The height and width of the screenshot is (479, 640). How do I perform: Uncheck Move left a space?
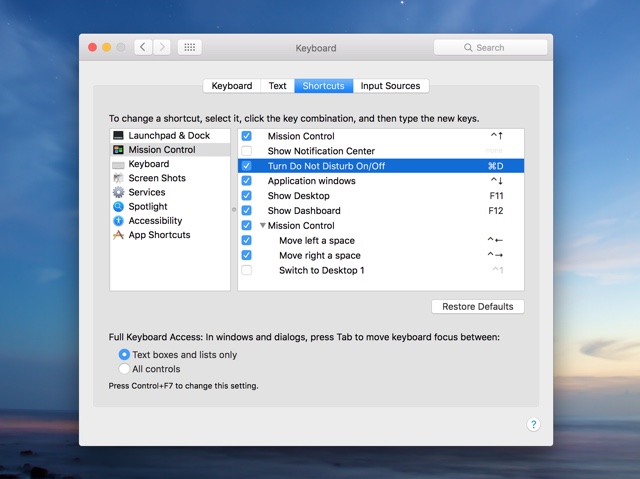click(247, 240)
